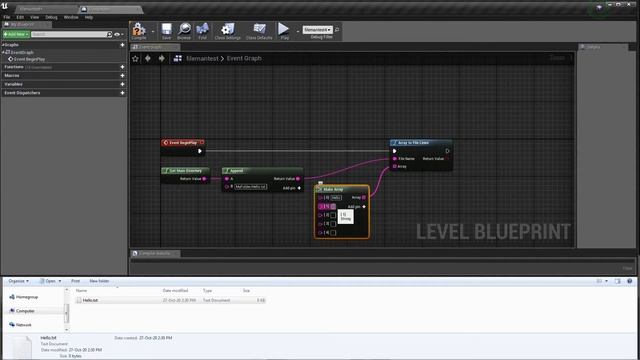This screenshot has width=640, height=360.
Task: Toggle the favorite star in graph header
Action: tap(136, 59)
